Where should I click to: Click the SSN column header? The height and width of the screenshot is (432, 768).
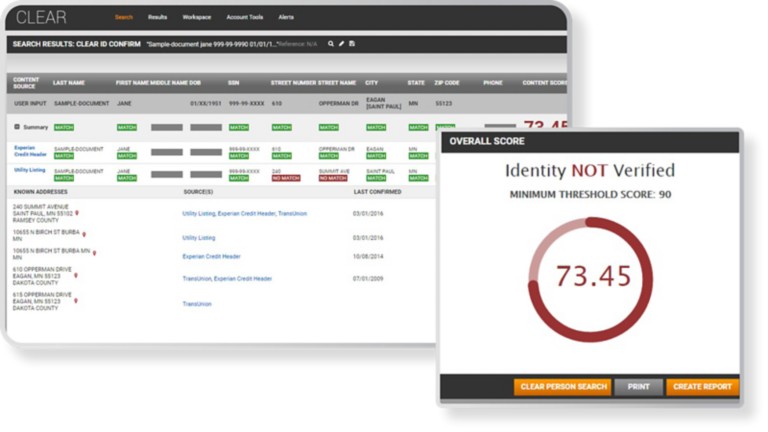click(x=234, y=83)
